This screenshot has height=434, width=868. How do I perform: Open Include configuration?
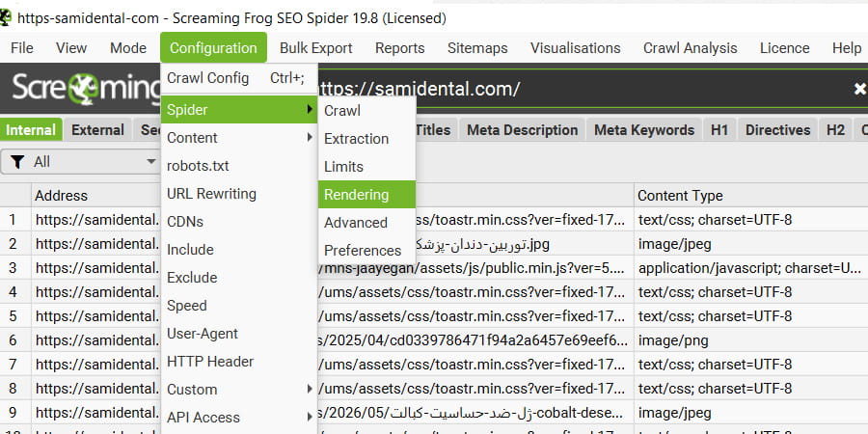coord(238,249)
